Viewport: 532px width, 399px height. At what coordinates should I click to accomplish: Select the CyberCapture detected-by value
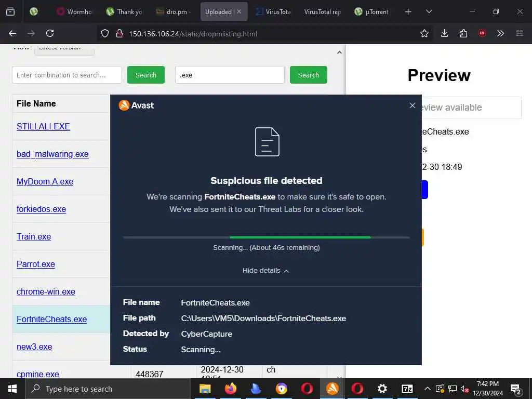click(x=207, y=334)
